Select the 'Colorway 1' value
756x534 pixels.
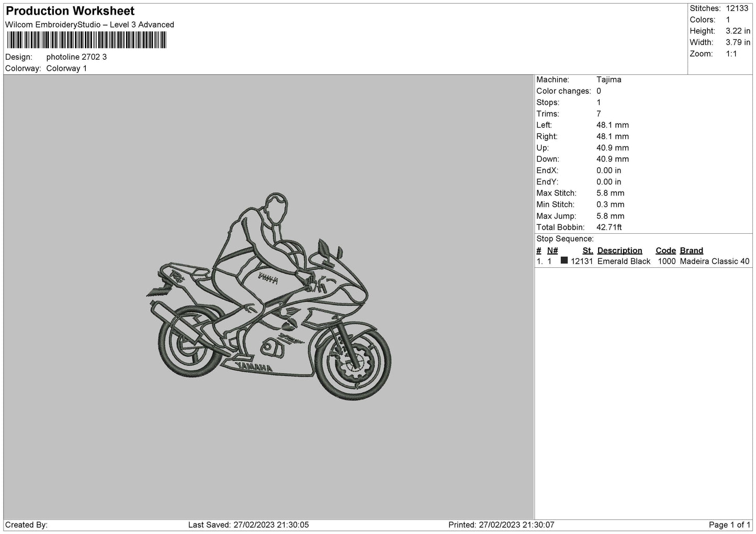point(66,69)
